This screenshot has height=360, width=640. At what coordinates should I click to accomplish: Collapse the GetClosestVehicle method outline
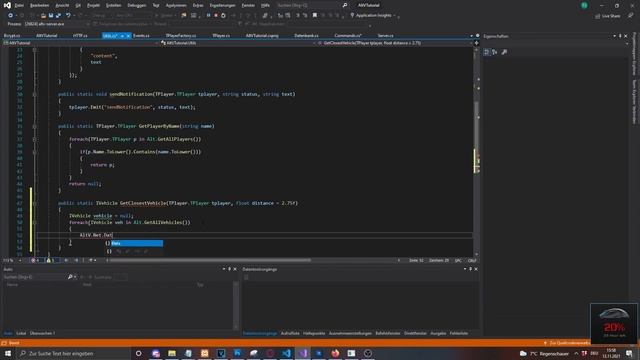(34, 203)
